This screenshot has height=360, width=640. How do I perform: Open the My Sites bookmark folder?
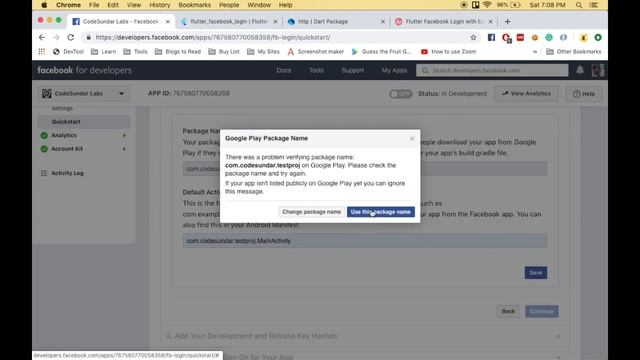coord(263,51)
